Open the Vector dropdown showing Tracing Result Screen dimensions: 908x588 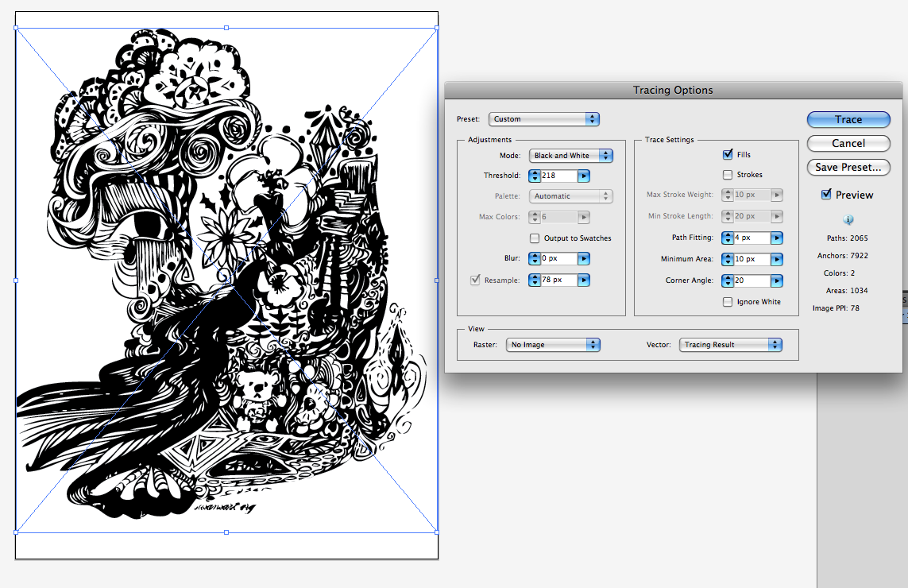point(730,344)
